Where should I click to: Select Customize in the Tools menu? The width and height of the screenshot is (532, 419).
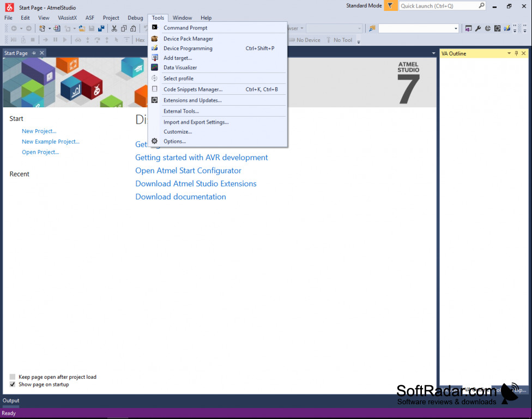click(218, 132)
